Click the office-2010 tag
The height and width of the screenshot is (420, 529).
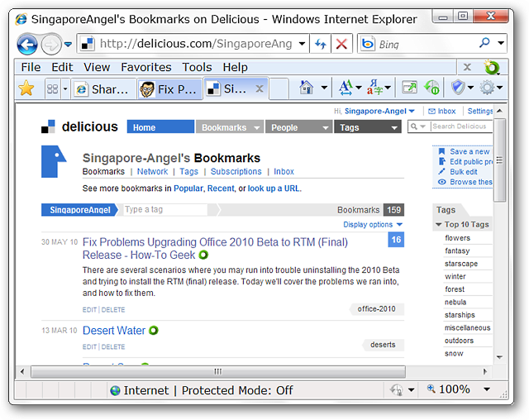377,309
